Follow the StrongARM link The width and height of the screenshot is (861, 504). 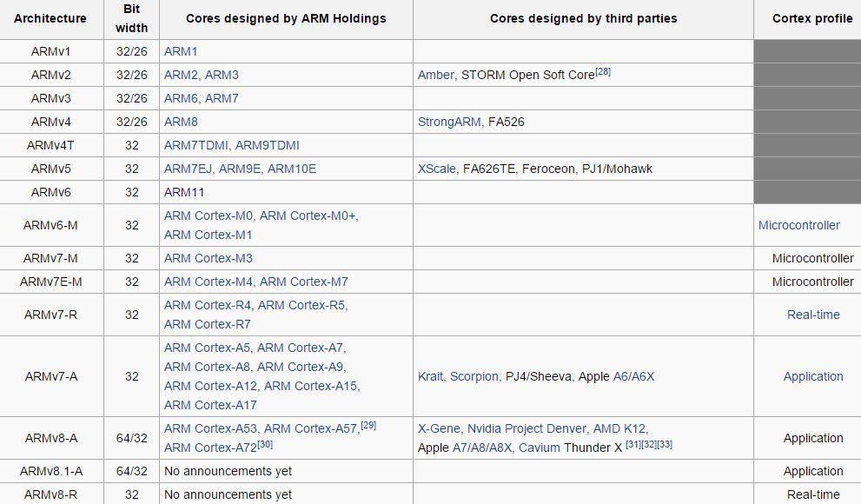449,122
